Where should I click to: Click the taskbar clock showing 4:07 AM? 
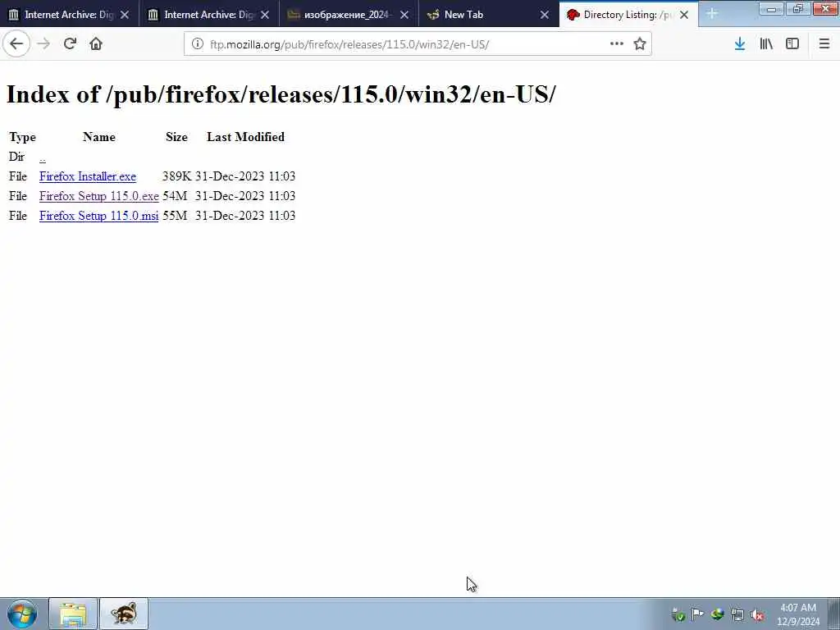(x=798, y=614)
